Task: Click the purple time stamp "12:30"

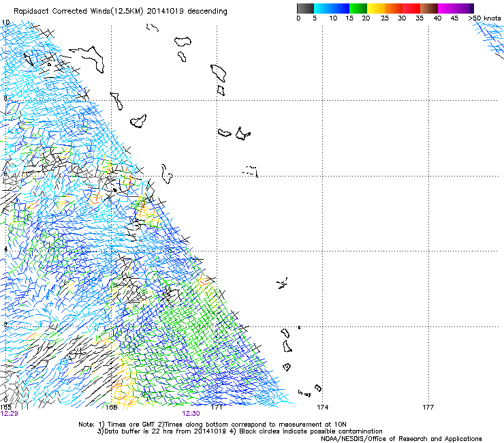Action: 191,414
